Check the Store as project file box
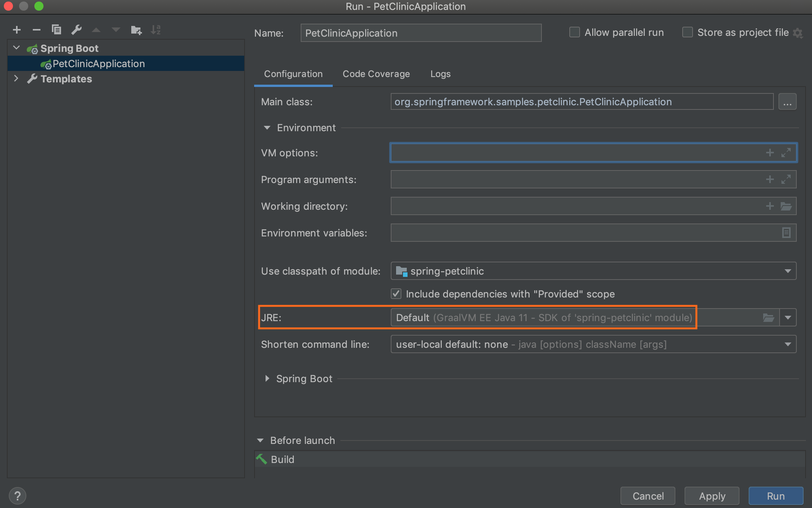The image size is (812, 508). pos(687,32)
